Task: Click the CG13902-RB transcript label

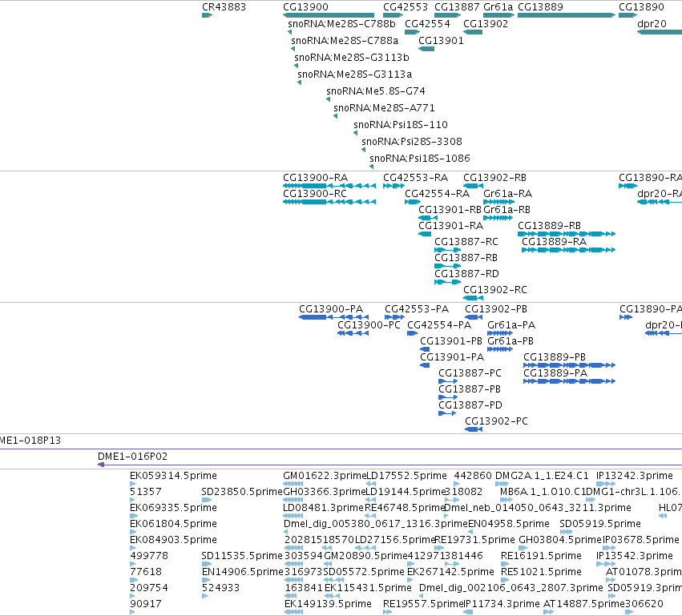Action: 494,178
